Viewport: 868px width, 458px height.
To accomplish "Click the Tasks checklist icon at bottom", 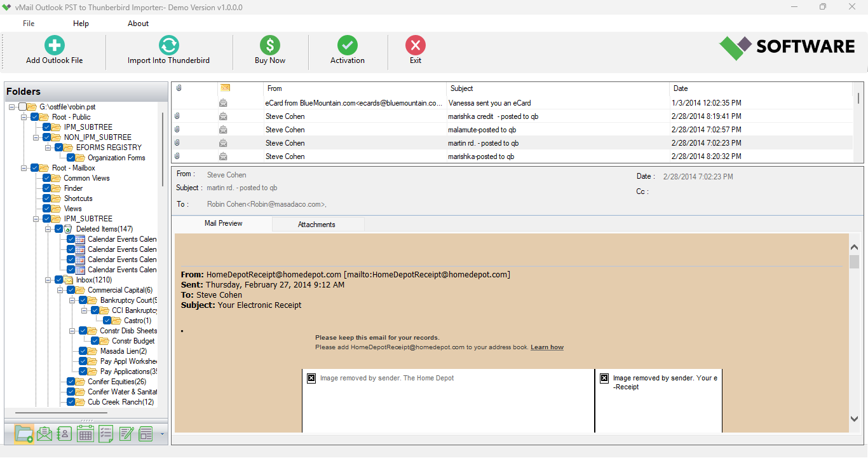I will point(105,433).
